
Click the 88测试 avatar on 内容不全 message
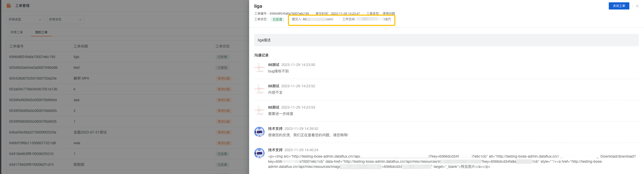(259, 89)
